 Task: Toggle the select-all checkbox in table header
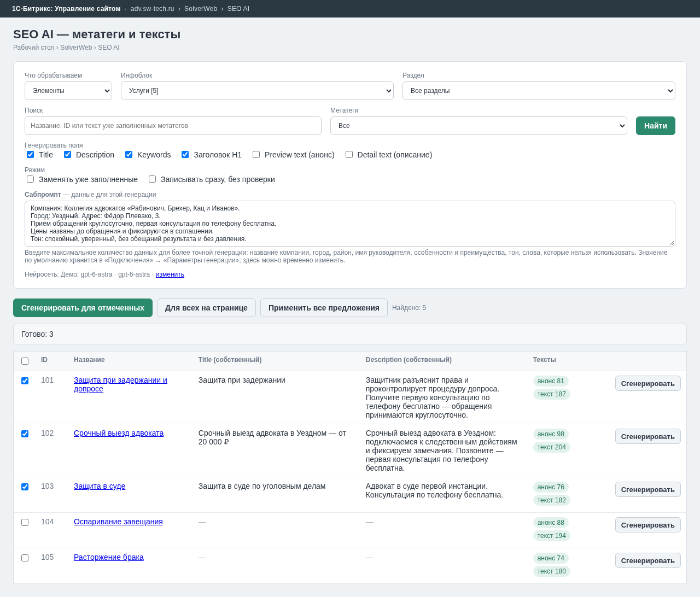pyautogui.click(x=25, y=361)
